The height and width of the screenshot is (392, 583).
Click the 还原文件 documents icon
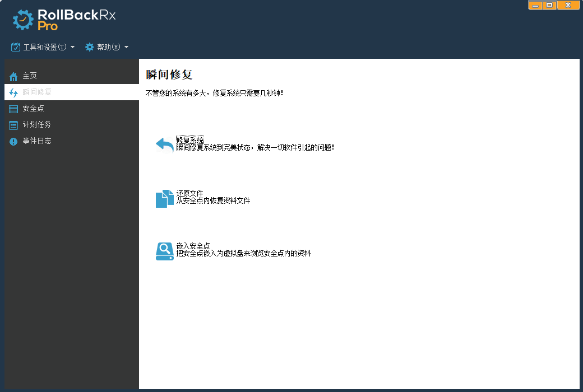click(x=164, y=198)
